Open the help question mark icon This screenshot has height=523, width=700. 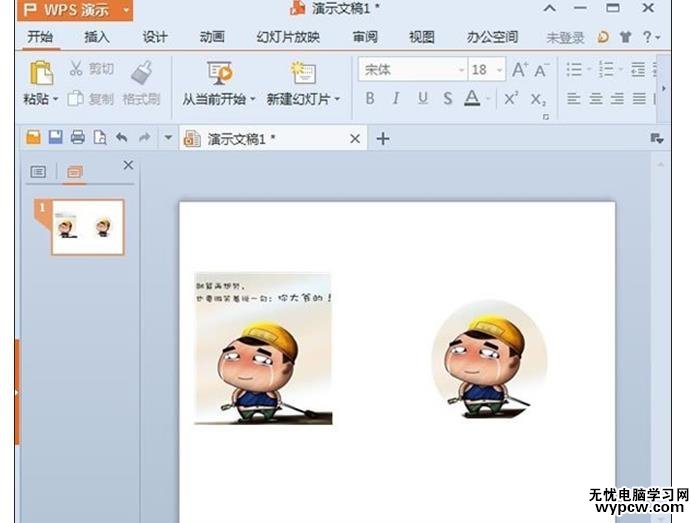click(x=647, y=37)
